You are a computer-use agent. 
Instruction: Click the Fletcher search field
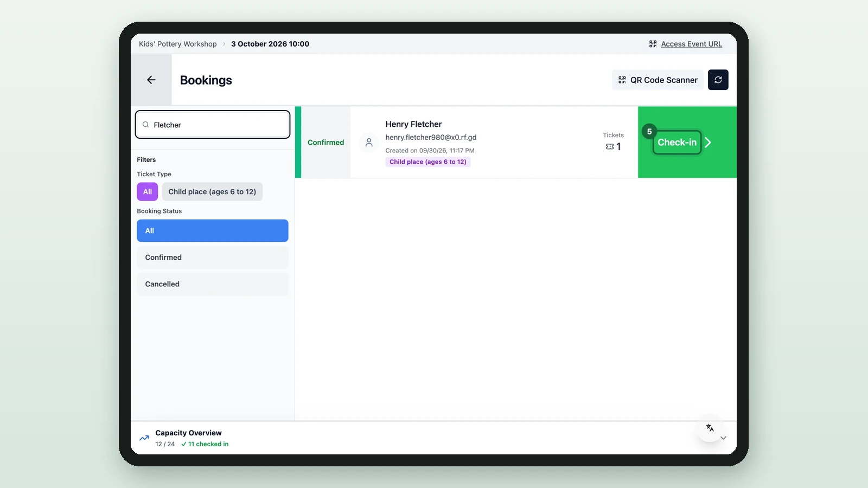click(213, 125)
